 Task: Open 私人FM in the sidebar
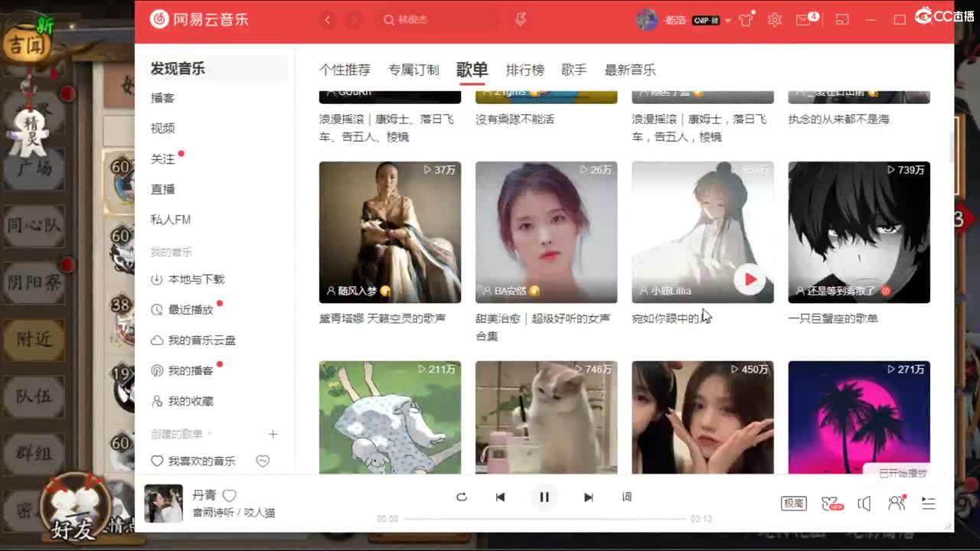[x=171, y=220]
